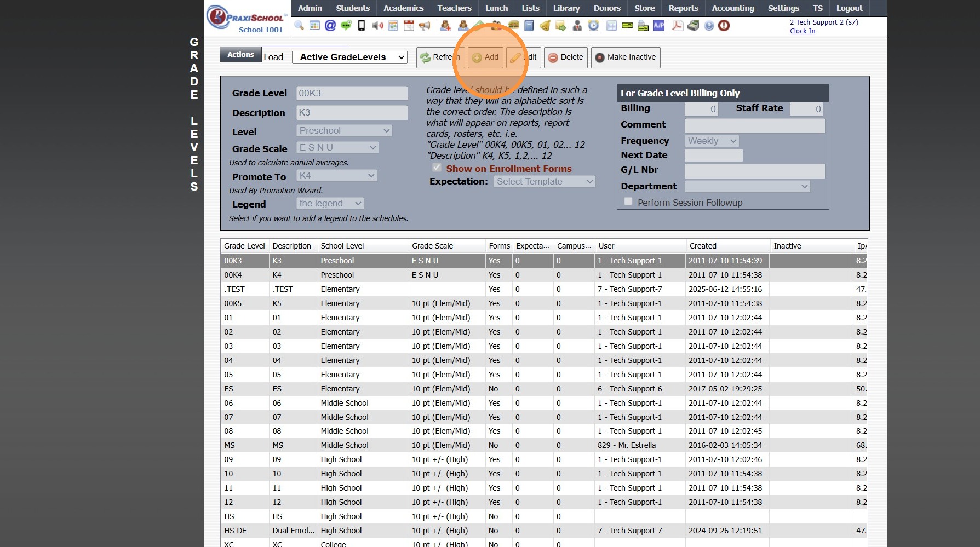Screen dimensions: 980x547
Task: Click the Delete button
Action: (566, 57)
